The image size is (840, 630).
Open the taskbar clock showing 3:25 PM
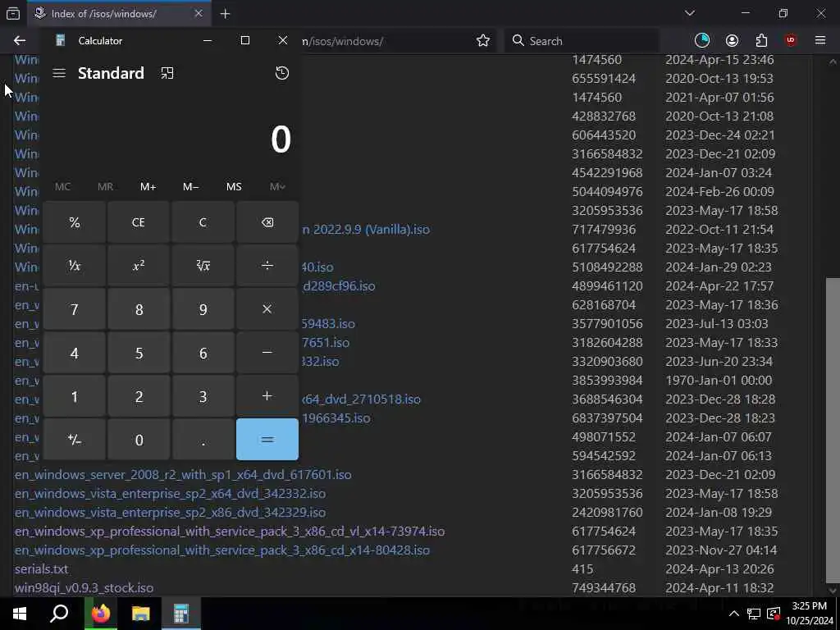810,614
